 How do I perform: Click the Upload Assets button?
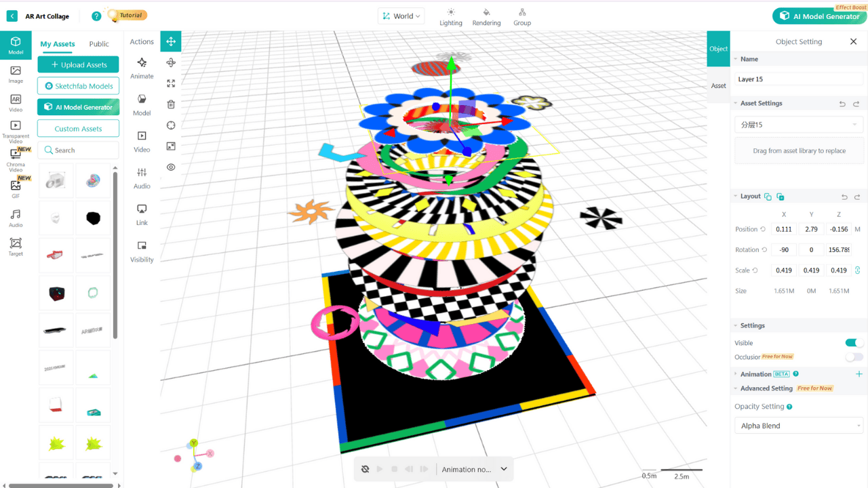(x=78, y=64)
